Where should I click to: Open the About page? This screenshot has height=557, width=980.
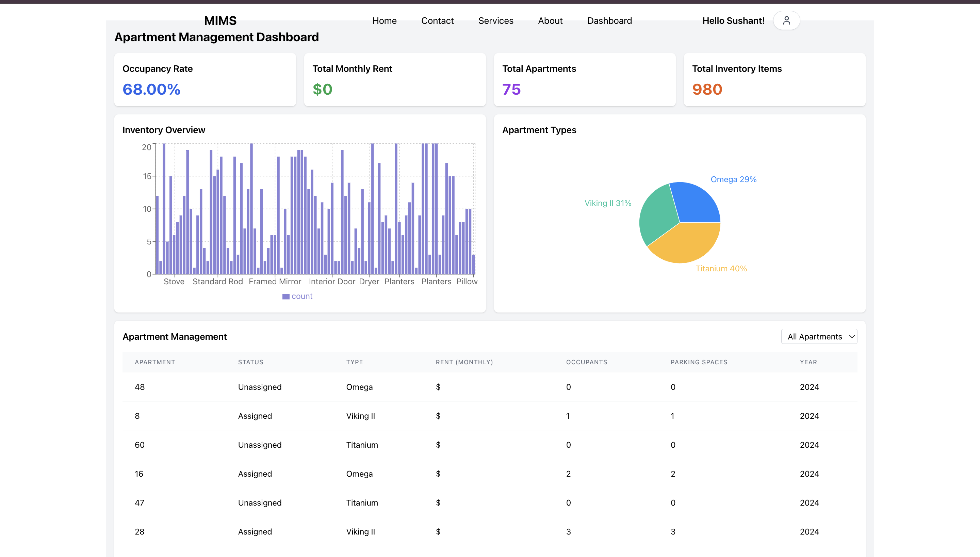click(550, 21)
